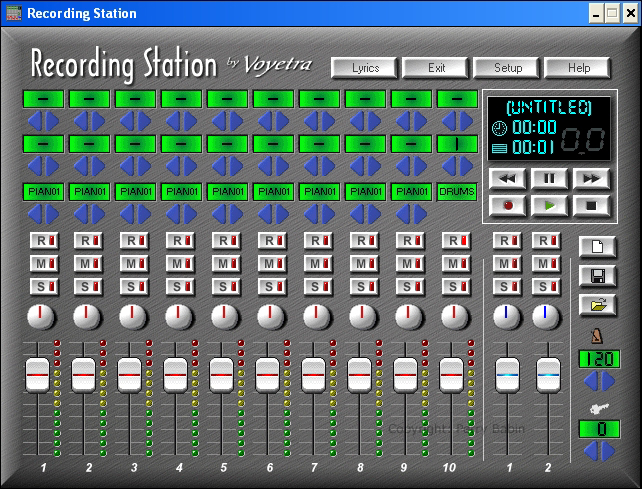Click the transpose value 0 display

click(x=599, y=429)
